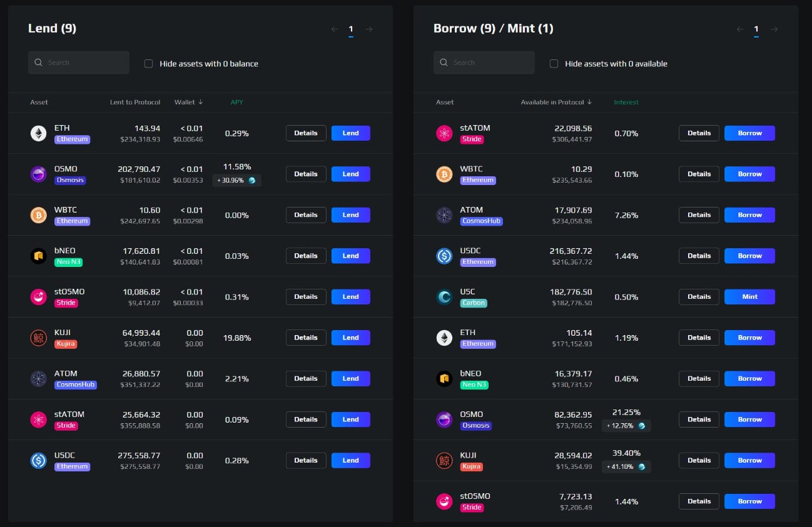Click the USDC icon in Lend list
This screenshot has height=527, width=812.
coord(39,461)
